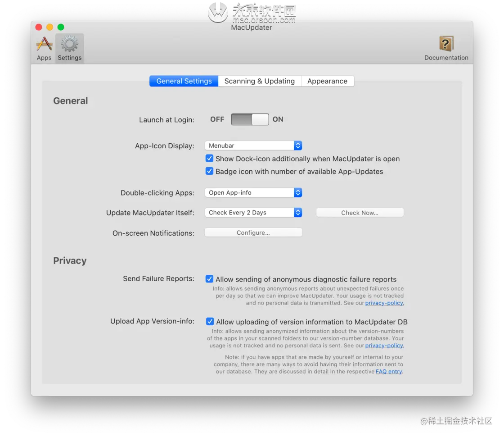Maximize window using the green button
The width and height of the screenshot is (504, 437).
[61, 27]
